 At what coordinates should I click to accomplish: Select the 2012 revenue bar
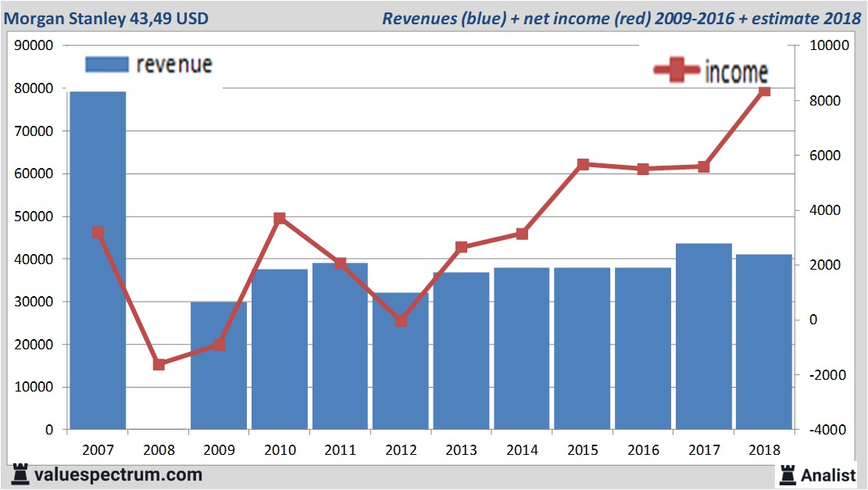pos(400,361)
